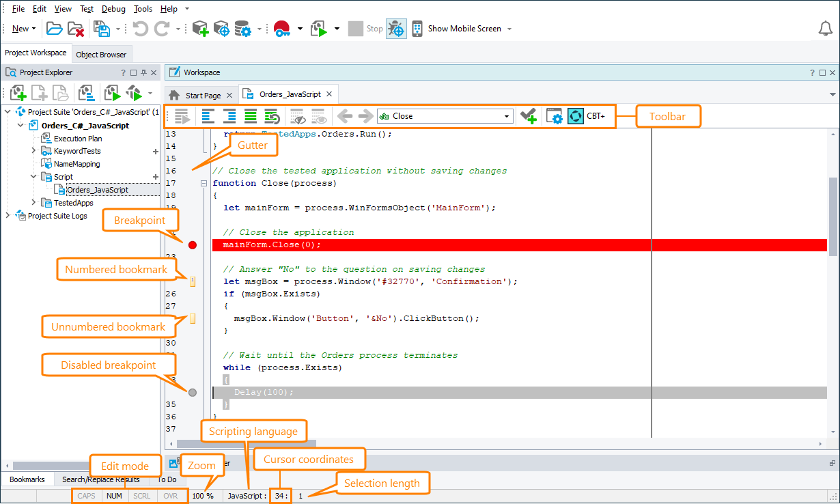Image resolution: width=840 pixels, height=504 pixels.
Task: Click the Run test play icon
Action: 319,29
